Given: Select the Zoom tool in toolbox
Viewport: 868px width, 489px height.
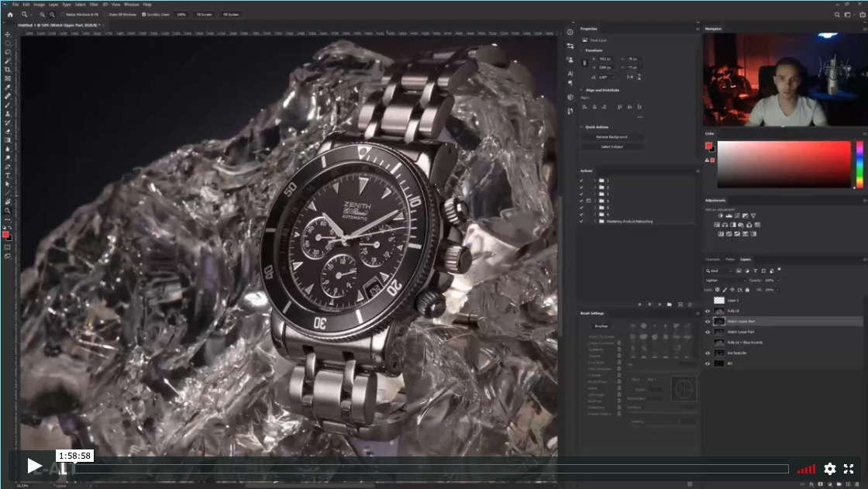Looking at the screenshot, I should 8,211.
